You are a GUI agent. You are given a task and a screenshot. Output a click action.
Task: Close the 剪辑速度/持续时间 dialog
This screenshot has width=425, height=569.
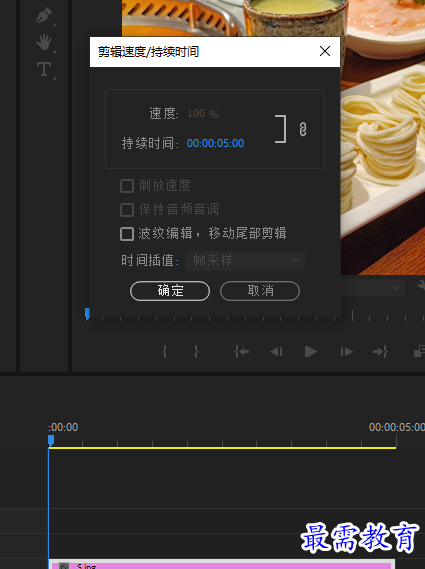(325, 51)
